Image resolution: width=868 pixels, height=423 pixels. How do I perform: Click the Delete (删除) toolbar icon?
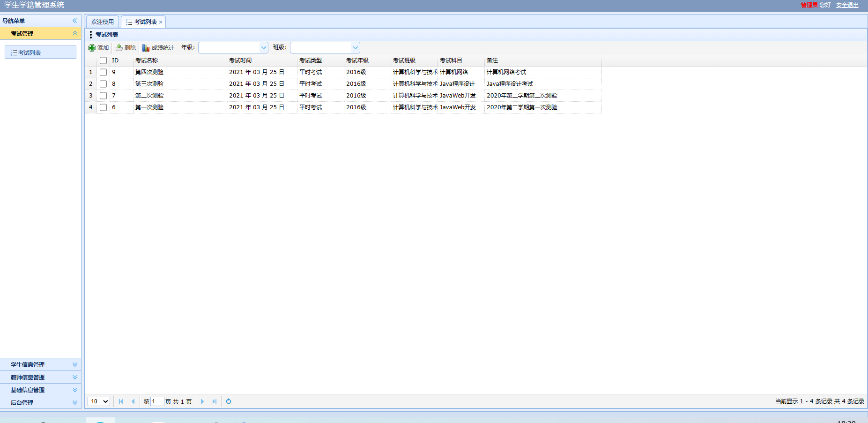pyautogui.click(x=119, y=48)
